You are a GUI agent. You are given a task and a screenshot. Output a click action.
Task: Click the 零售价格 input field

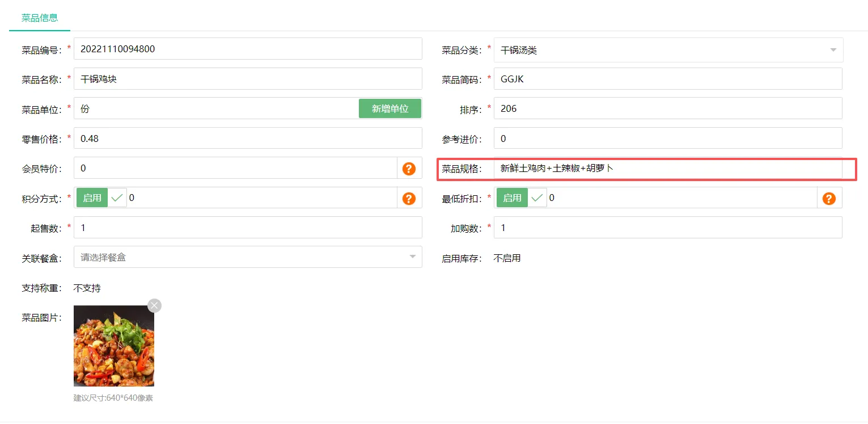pyautogui.click(x=248, y=138)
